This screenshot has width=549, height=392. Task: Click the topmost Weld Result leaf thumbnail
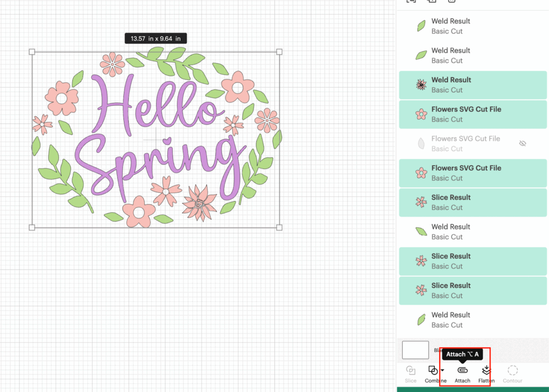pos(421,26)
